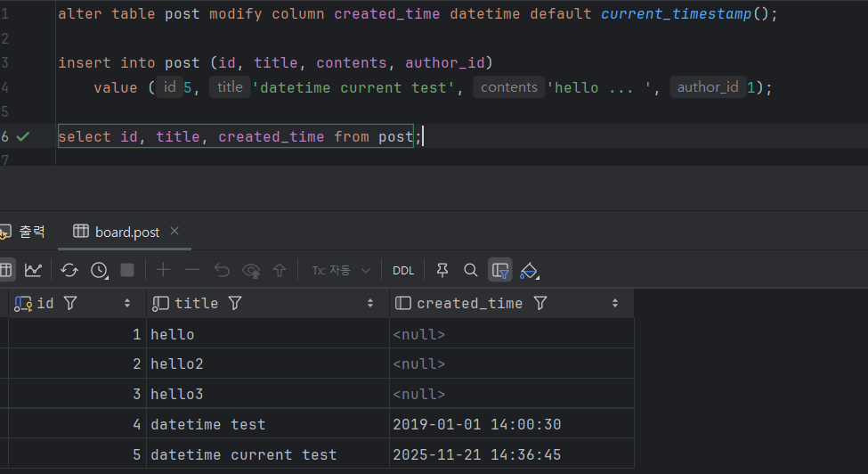The height and width of the screenshot is (474, 868).
Task: Revert selected changes
Action: click(222, 270)
